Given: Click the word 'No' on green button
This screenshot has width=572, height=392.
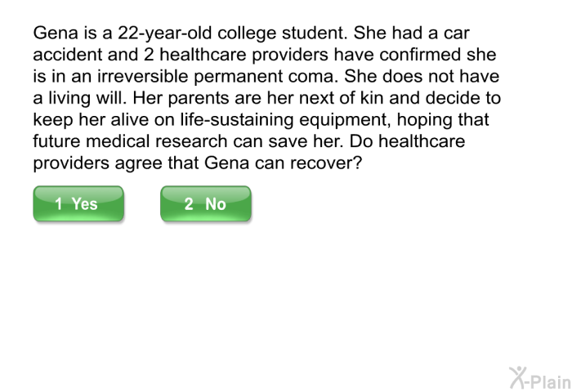Looking at the screenshot, I should point(216,204).
